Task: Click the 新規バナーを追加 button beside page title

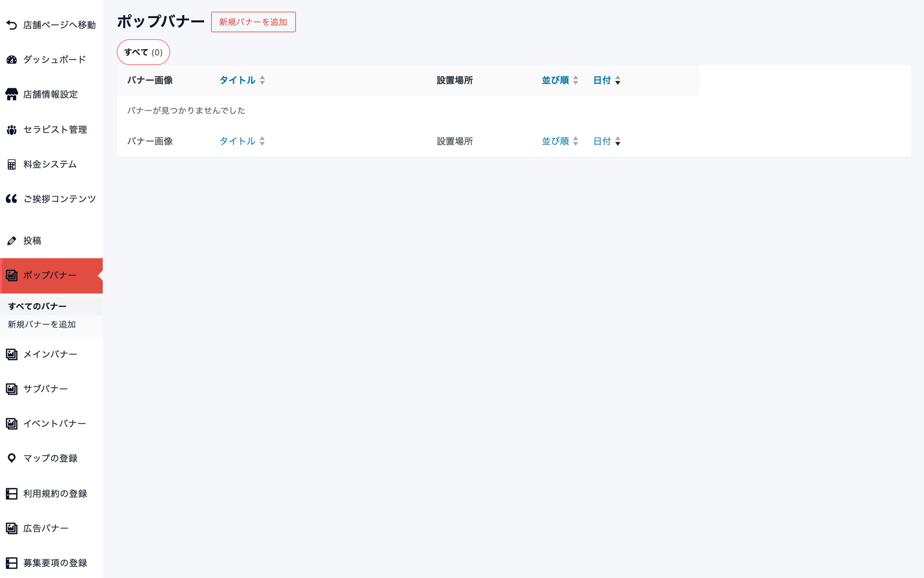Action: tap(253, 22)
